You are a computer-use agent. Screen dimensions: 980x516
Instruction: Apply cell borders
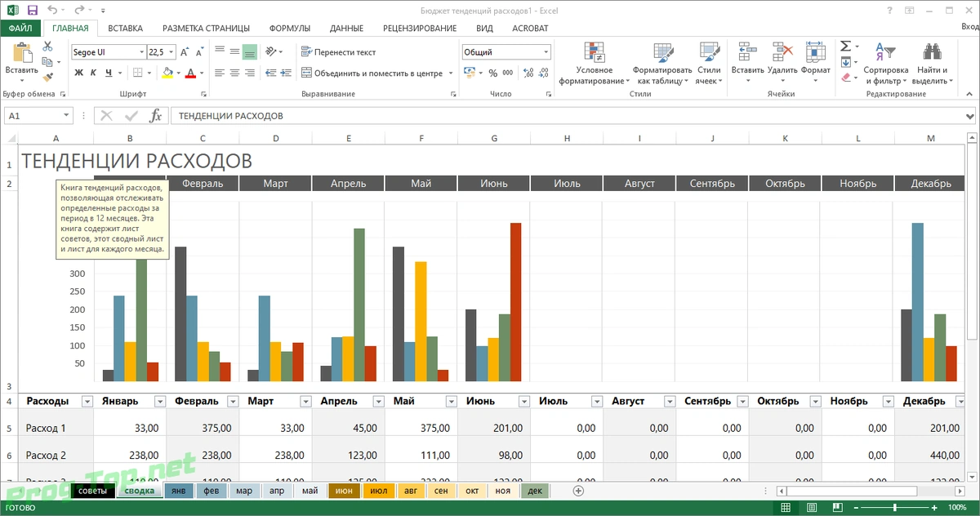click(137, 73)
